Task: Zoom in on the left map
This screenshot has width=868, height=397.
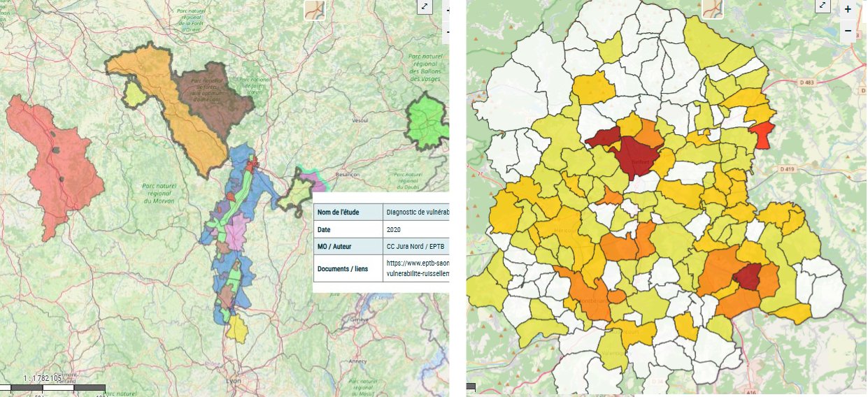Action: click(x=446, y=10)
